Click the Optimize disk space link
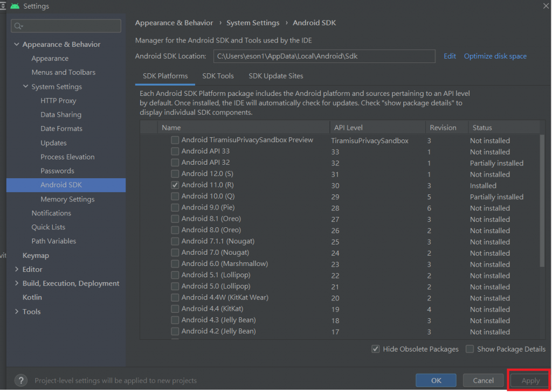The height and width of the screenshot is (392, 552). click(495, 56)
